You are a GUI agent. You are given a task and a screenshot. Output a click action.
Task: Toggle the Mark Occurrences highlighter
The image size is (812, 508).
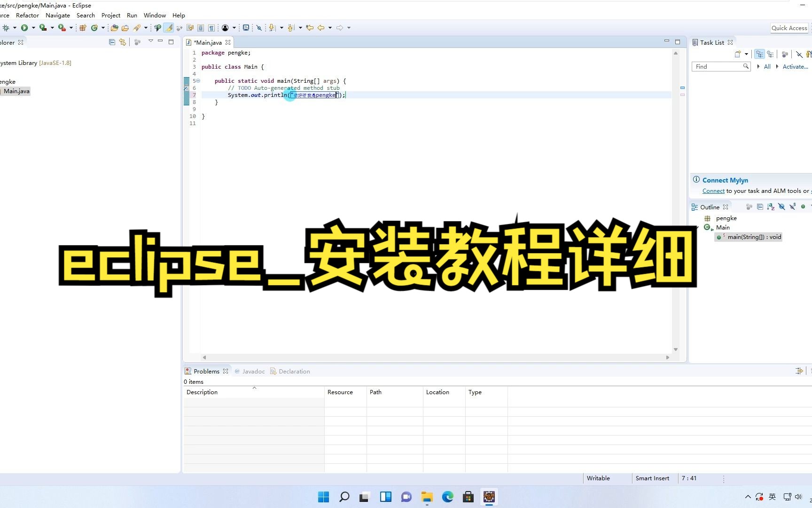click(x=168, y=28)
